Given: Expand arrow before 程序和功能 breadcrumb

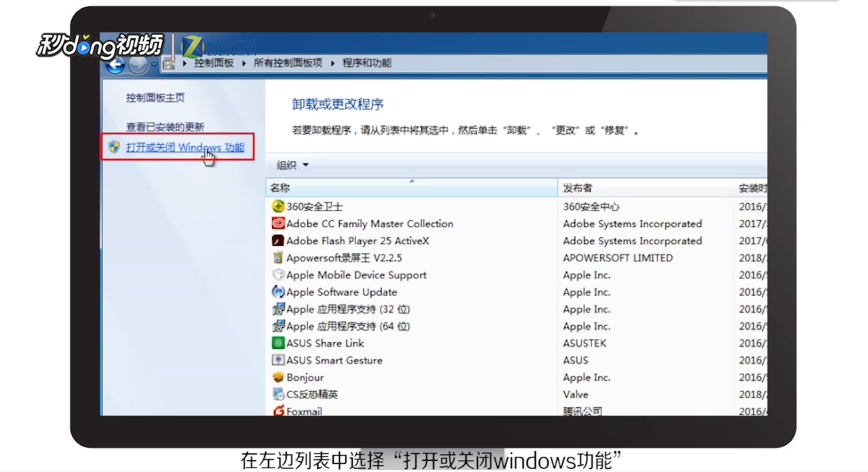Looking at the screenshot, I should click(333, 63).
